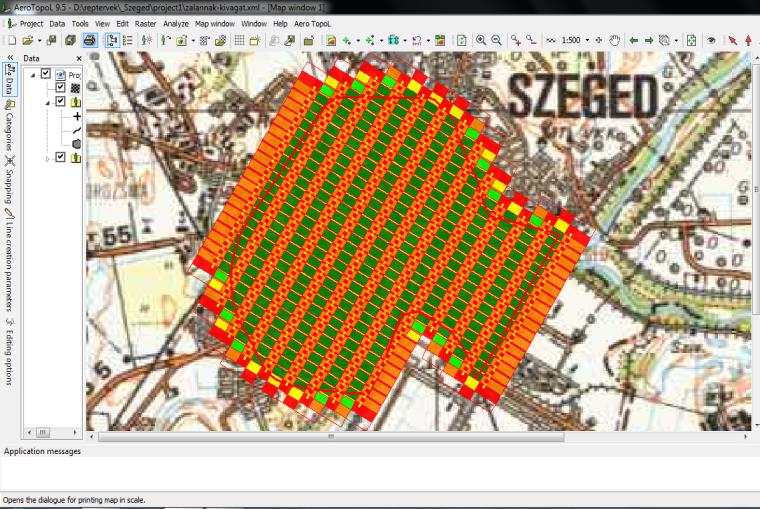Click the magnifier with red minus icon

point(531,41)
